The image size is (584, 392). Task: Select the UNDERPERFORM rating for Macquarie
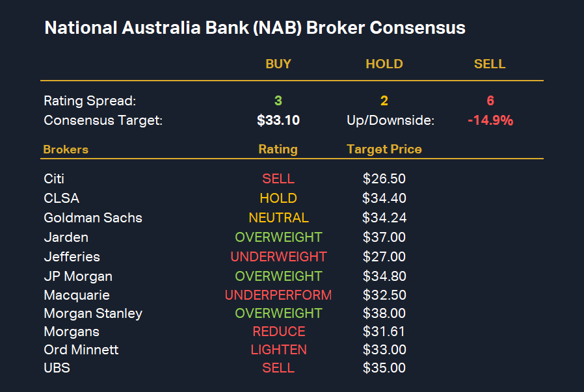click(278, 295)
